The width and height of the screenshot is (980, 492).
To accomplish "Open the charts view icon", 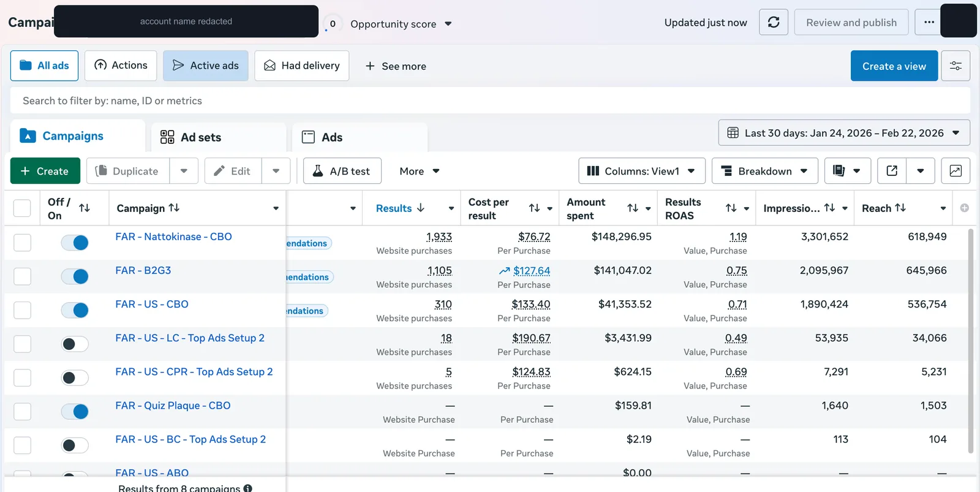I will tap(956, 171).
